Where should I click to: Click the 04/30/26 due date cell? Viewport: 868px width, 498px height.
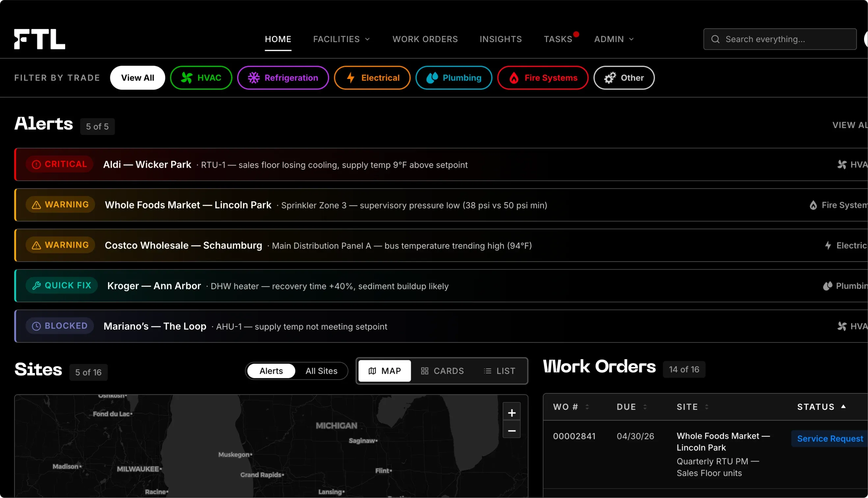(635, 436)
